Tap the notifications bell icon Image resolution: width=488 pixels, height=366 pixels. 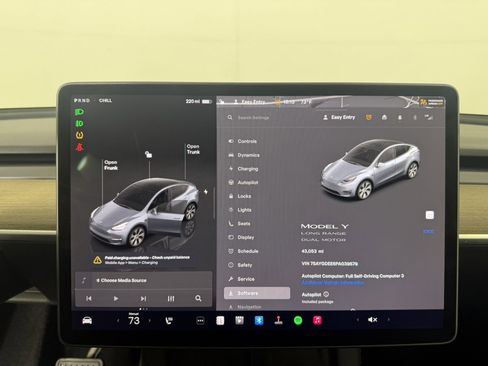[400, 117]
